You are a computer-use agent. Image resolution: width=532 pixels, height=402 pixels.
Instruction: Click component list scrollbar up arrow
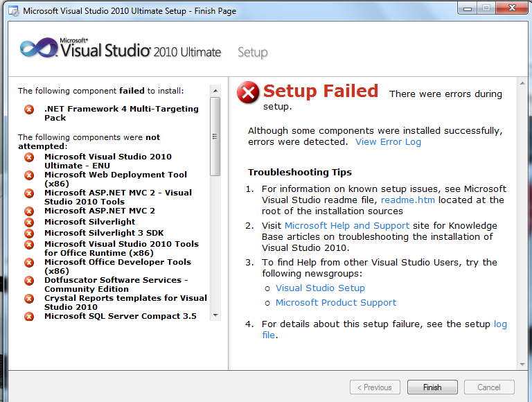[x=215, y=91]
